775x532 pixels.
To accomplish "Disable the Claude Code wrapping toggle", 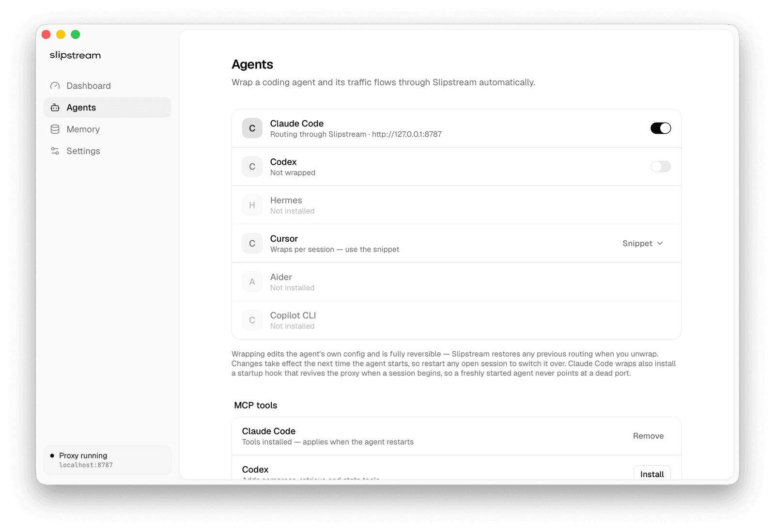I will [x=661, y=128].
